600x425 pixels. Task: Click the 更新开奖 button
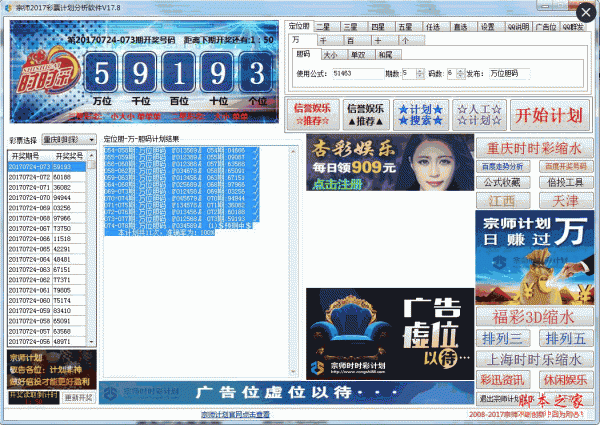[x=79, y=398]
